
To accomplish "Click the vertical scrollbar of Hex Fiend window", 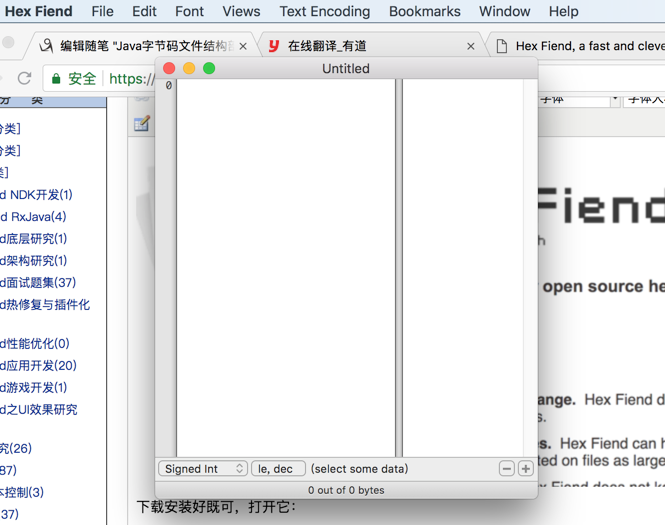I will point(531,267).
